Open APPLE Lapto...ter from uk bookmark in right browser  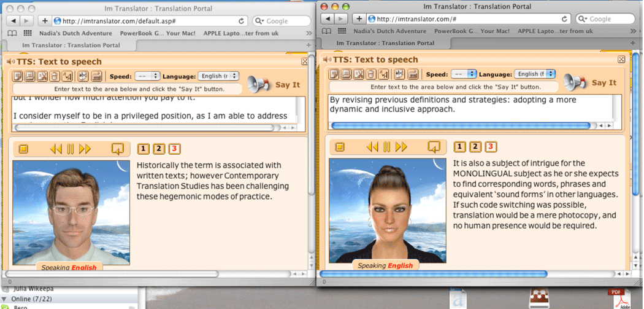[555, 31]
